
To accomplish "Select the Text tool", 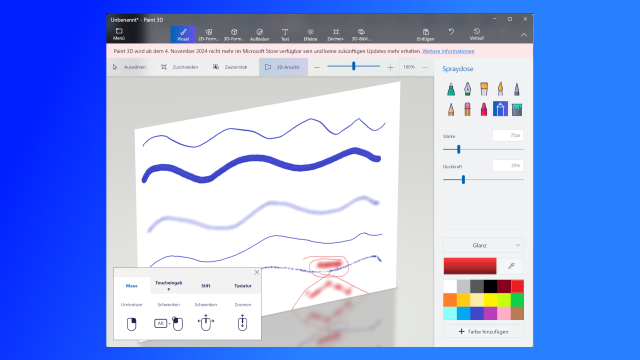I will (285, 34).
